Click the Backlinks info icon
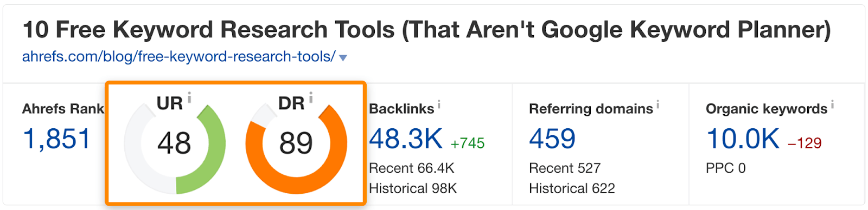Image resolution: width=868 pixels, height=210 pixels. [x=439, y=104]
